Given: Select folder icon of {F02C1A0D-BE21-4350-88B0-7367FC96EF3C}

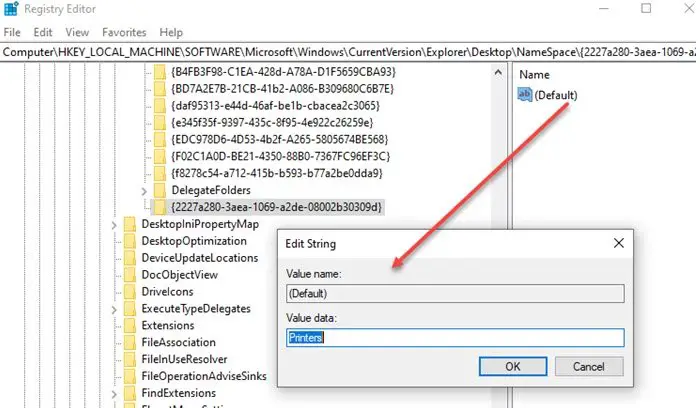Looking at the screenshot, I should click(x=159, y=157).
